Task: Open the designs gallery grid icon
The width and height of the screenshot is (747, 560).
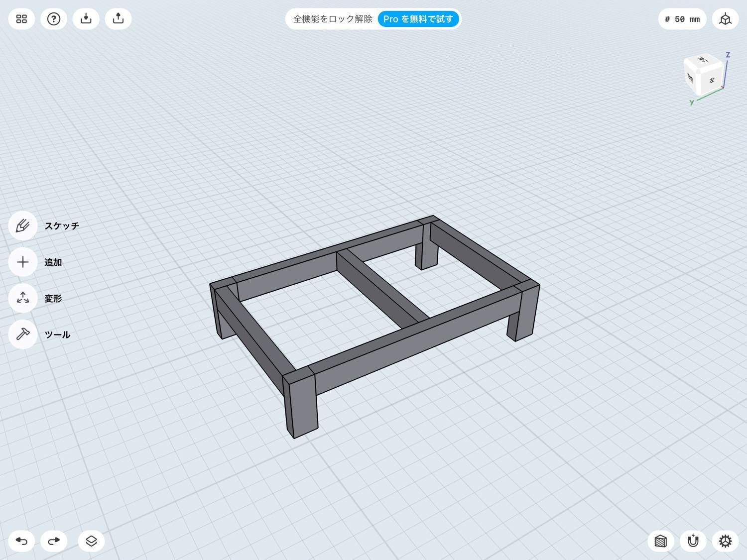Action: tap(21, 19)
